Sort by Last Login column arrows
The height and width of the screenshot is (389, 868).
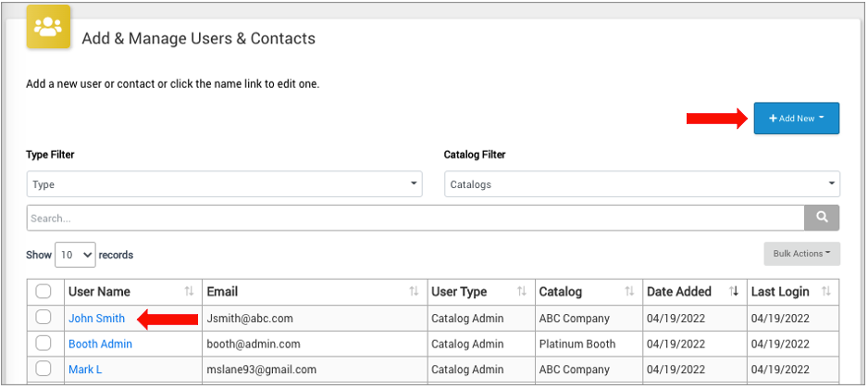click(826, 292)
